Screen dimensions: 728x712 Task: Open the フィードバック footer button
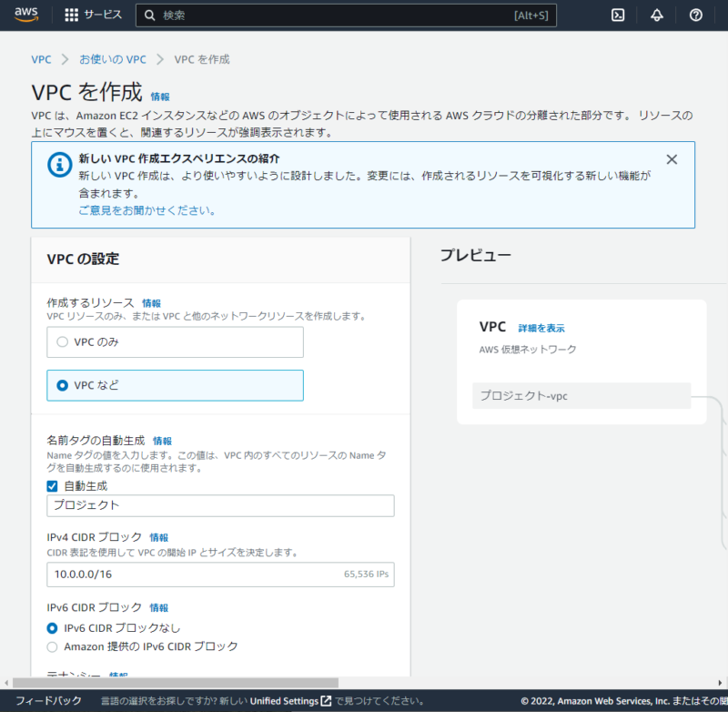tap(49, 700)
